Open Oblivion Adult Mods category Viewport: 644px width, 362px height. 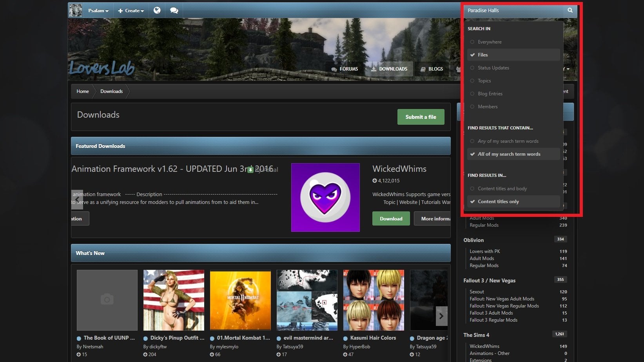coord(482,258)
